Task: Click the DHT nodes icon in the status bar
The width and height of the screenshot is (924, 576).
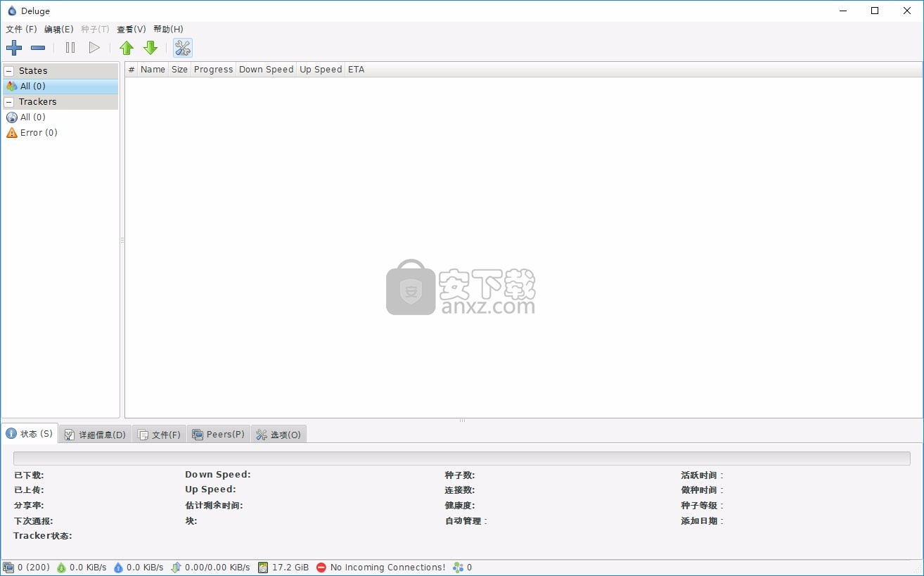Action: 458,567
